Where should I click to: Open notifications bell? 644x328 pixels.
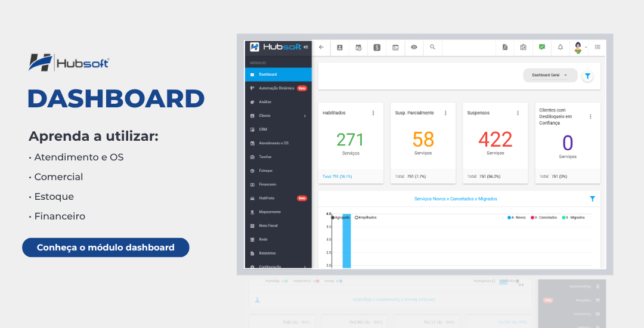pos(560,47)
